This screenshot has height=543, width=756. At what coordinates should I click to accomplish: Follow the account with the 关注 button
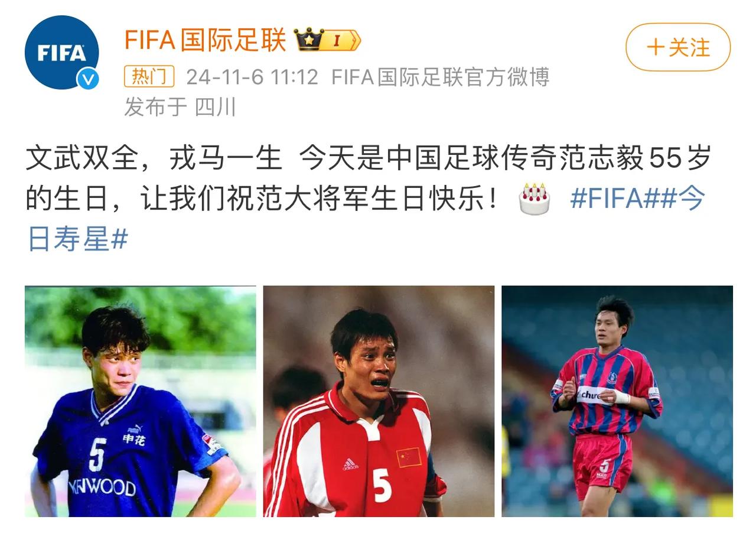[678, 47]
